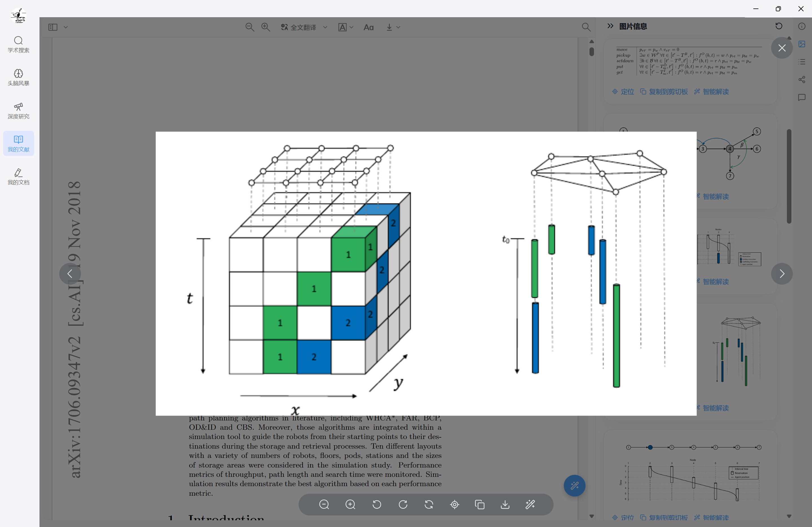Collapse the 图片信息 panel with double chevron
This screenshot has height=527, width=812.
tap(610, 26)
